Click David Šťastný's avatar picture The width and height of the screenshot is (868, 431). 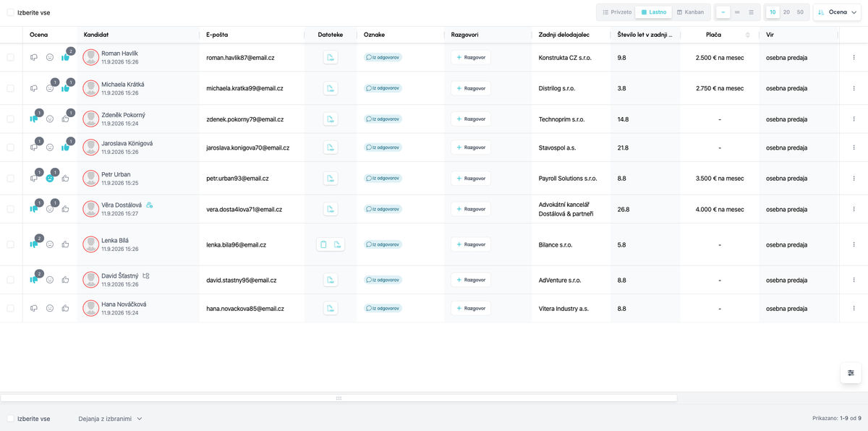pyautogui.click(x=91, y=280)
